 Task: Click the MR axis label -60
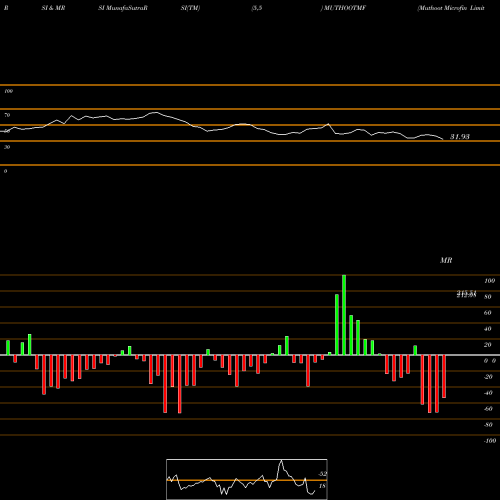click(488, 409)
